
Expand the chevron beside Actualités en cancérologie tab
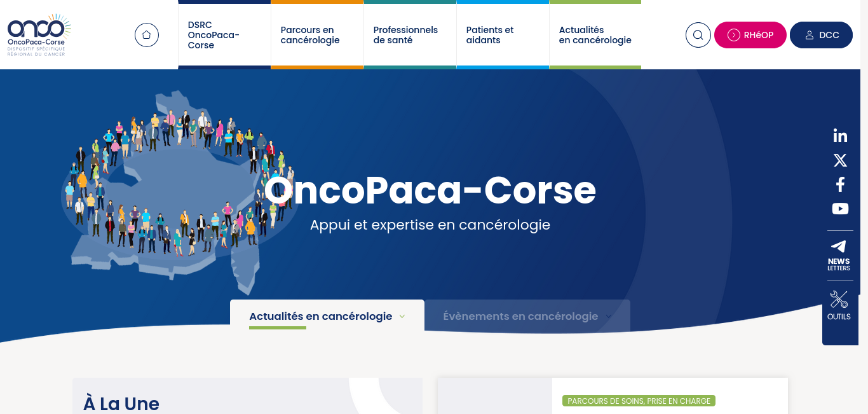click(x=402, y=317)
